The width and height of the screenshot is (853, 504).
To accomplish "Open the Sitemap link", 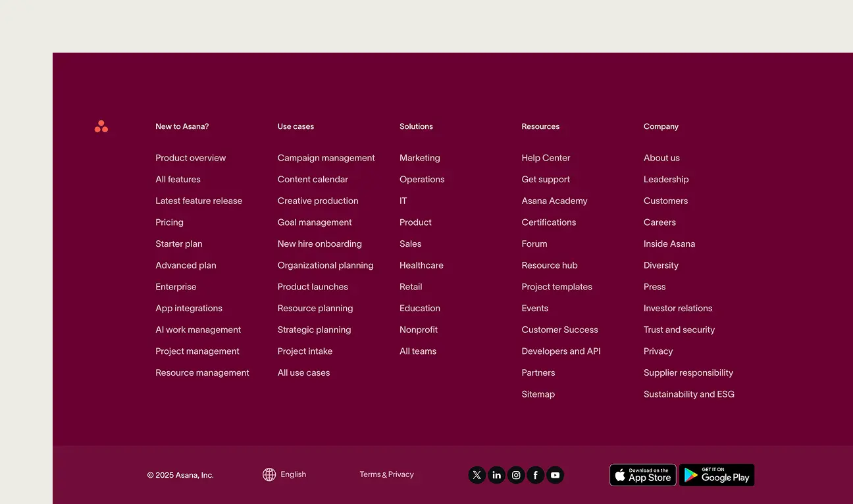I will point(538,395).
